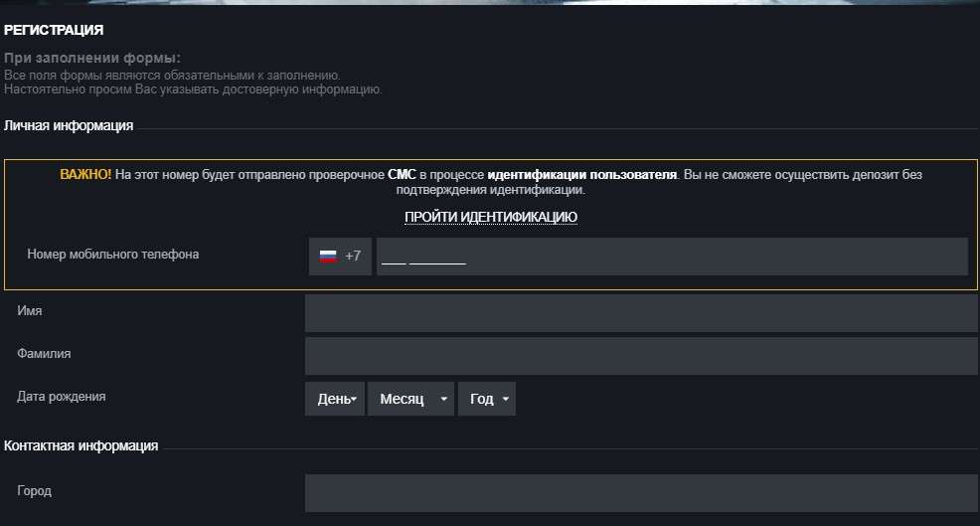Click into the Имя text field
This screenshot has width=980, height=526.
tap(640, 313)
